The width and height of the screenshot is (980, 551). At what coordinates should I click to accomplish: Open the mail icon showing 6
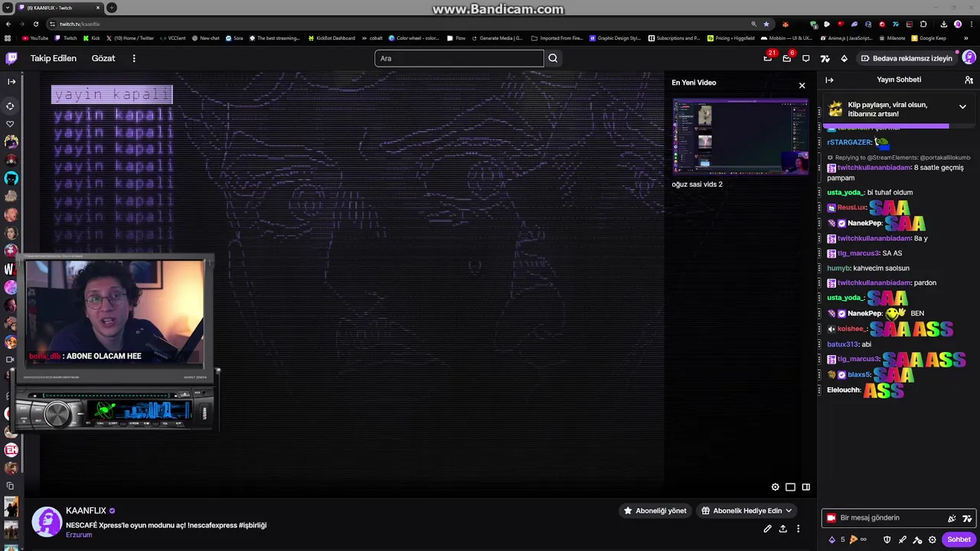pos(787,58)
